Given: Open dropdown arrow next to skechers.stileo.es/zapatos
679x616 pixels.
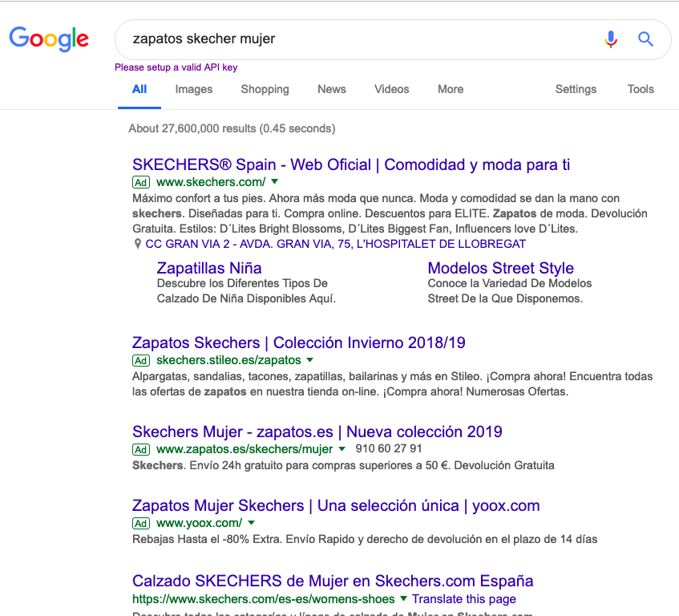Looking at the screenshot, I should coord(310,360).
